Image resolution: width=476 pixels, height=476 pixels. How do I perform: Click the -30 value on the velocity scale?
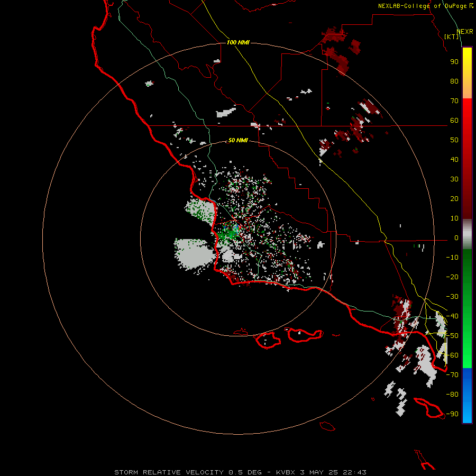tap(452, 297)
